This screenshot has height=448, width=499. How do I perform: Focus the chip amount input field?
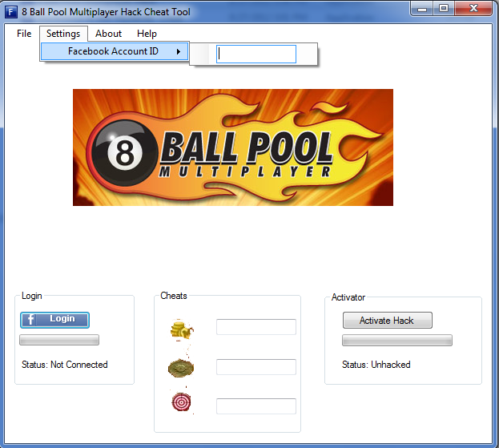point(256,367)
